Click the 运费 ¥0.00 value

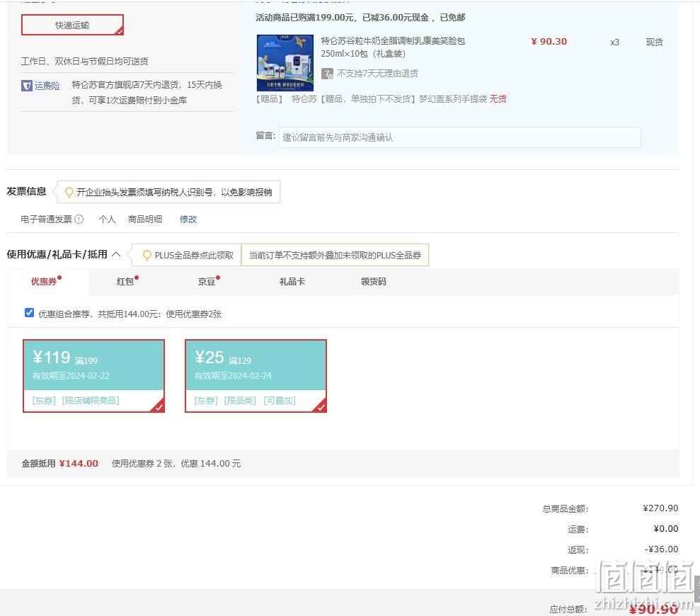coord(665,528)
